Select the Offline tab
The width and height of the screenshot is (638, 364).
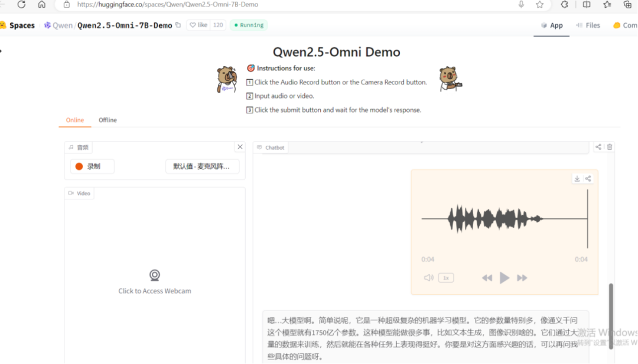click(x=108, y=120)
